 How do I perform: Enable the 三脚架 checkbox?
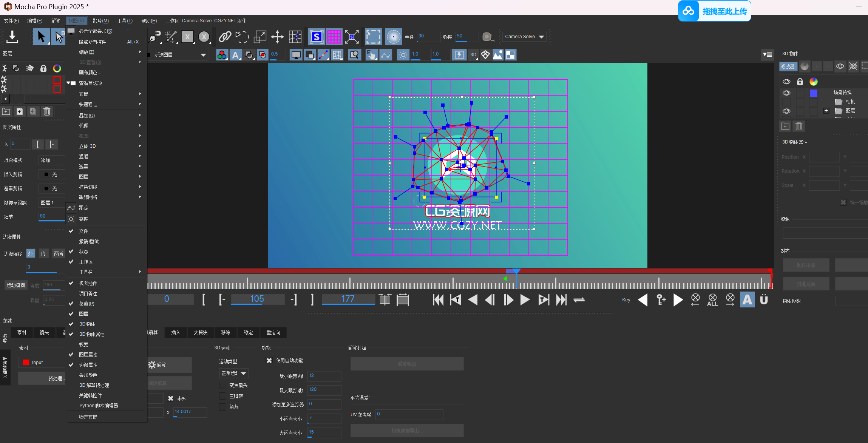tap(222, 396)
